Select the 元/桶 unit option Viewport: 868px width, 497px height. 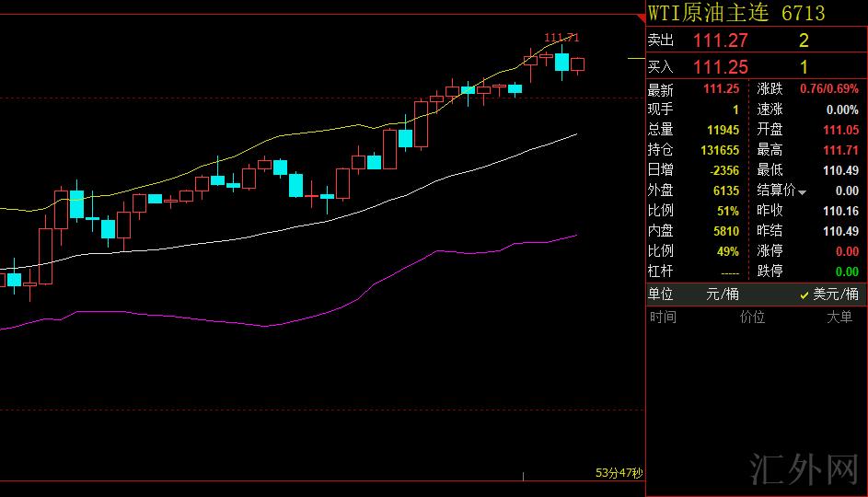[723, 294]
